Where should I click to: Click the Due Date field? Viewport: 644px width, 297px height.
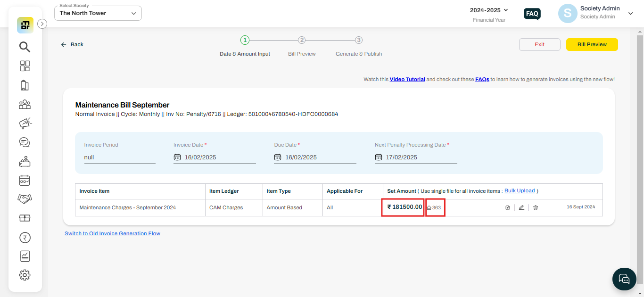314,157
